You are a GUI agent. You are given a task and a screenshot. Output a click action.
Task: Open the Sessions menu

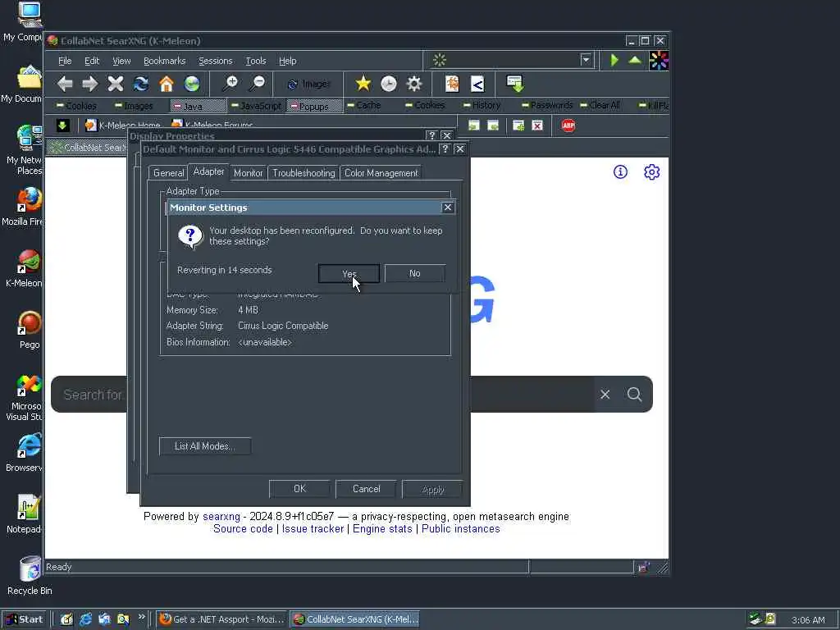(x=216, y=61)
